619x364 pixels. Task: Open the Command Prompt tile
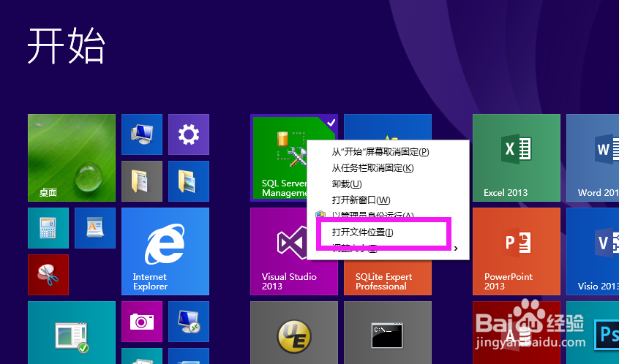[387, 333]
